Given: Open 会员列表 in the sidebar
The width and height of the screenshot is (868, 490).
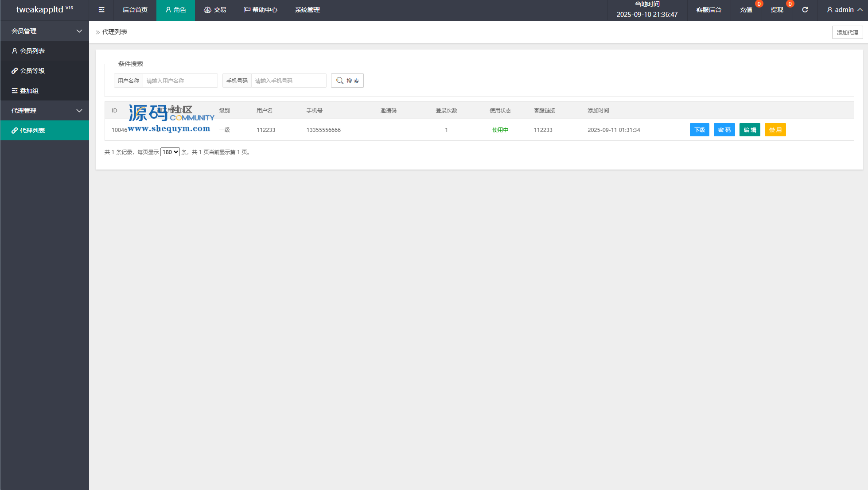Looking at the screenshot, I should tap(32, 51).
